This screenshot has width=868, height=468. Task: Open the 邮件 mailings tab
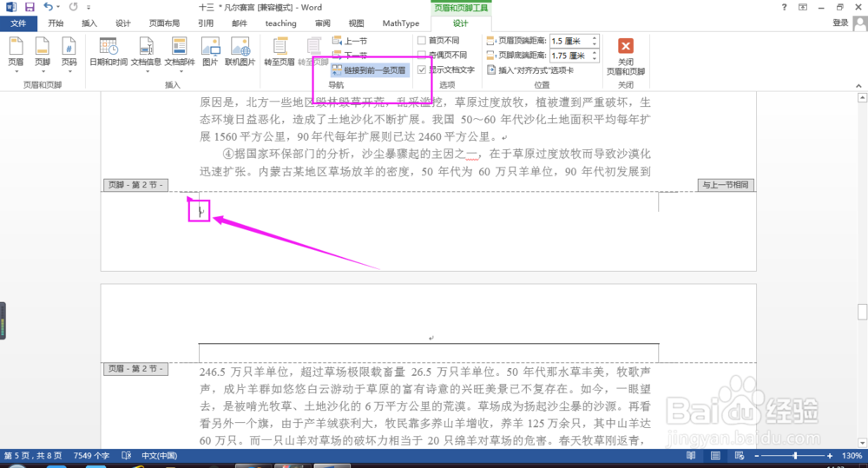pyautogui.click(x=240, y=23)
